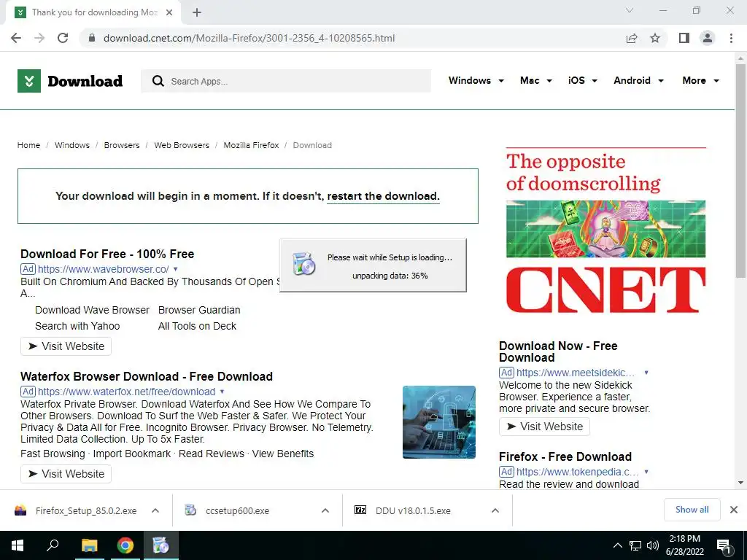Click the tab search chevron

click(x=630, y=10)
